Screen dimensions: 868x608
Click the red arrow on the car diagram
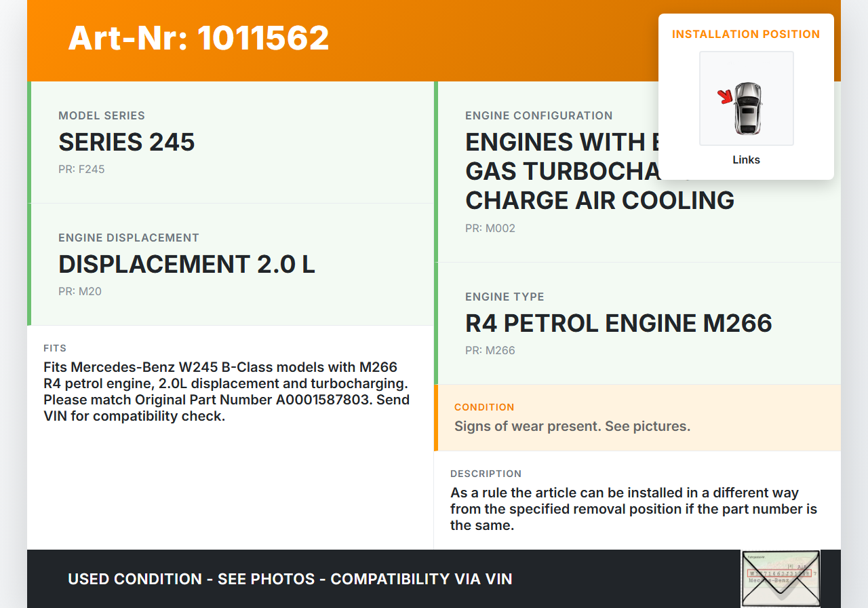click(726, 97)
